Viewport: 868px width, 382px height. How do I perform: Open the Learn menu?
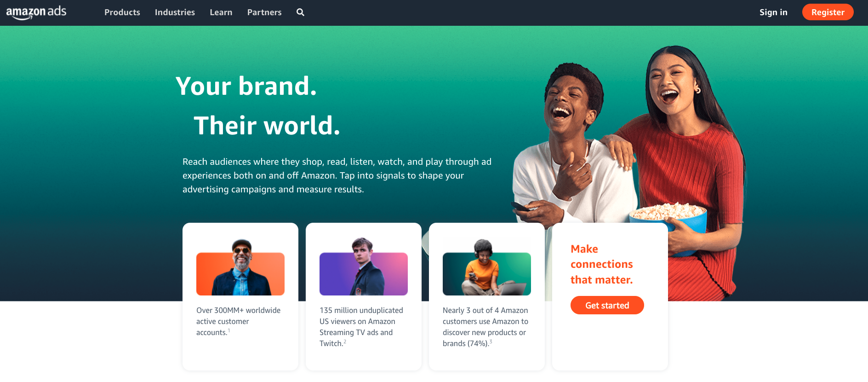(x=221, y=12)
